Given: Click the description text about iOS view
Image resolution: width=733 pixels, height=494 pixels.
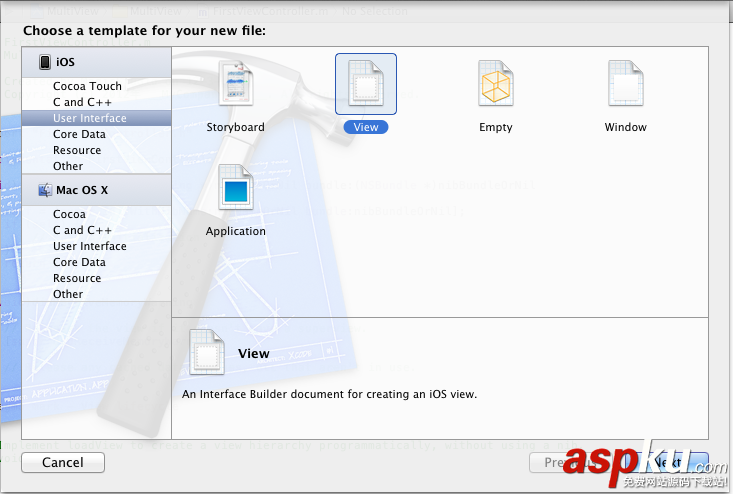Looking at the screenshot, I should click(330, 394).
